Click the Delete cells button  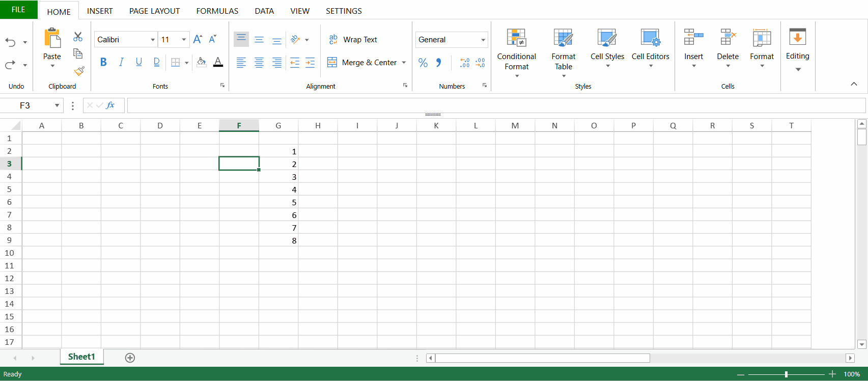[728, 48]
